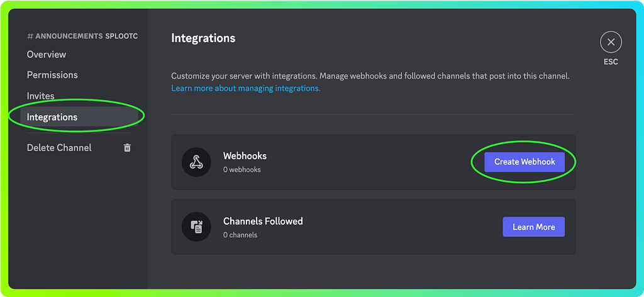Click the trash icon beside Delete Channel
Screen dimensions: 644x297
(x=127, y=148)
